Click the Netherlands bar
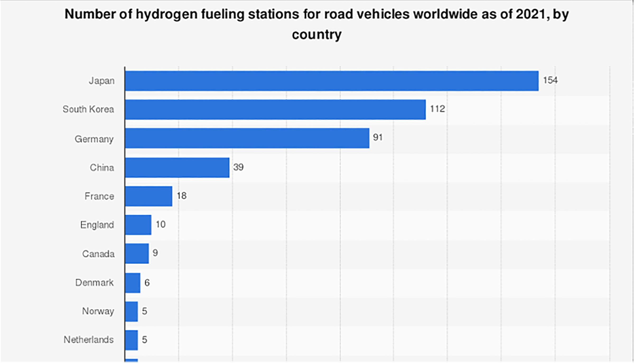 (131, 340)
